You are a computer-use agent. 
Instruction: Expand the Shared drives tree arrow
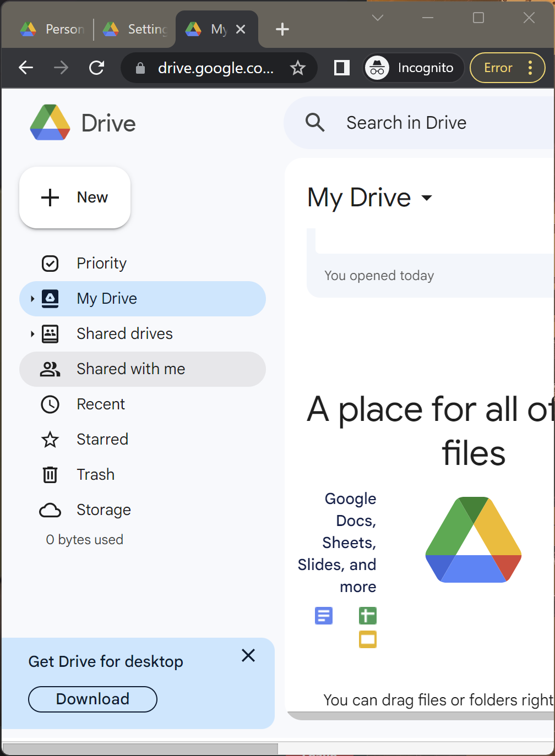pos(32,334)
